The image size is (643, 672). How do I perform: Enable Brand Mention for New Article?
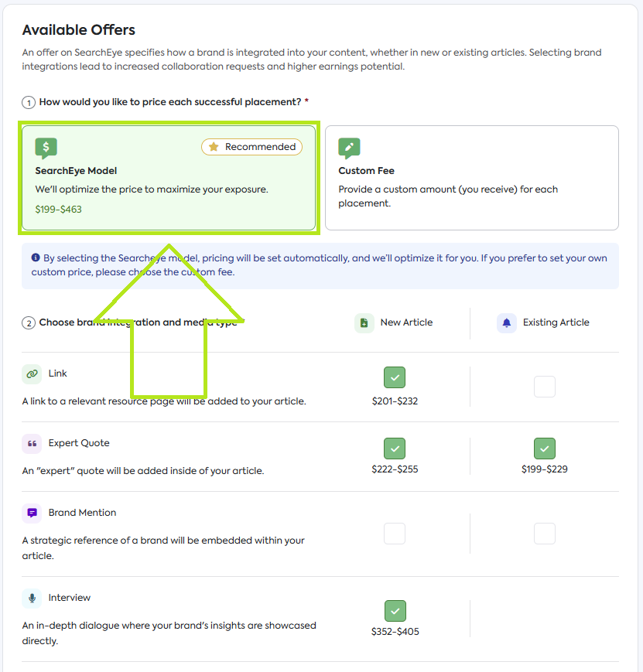click(x=395, y=534)
